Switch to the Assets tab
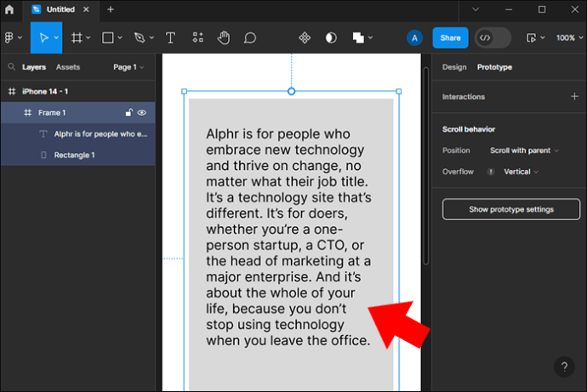Screen dimensions: 587x392 click(x=68, y=67)
